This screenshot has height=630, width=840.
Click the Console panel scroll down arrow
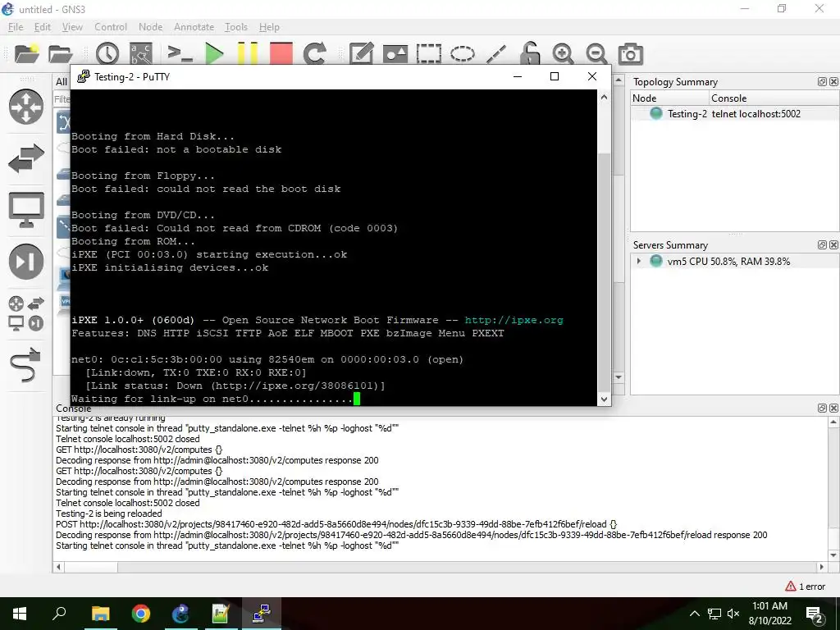(x=833, y=555)
